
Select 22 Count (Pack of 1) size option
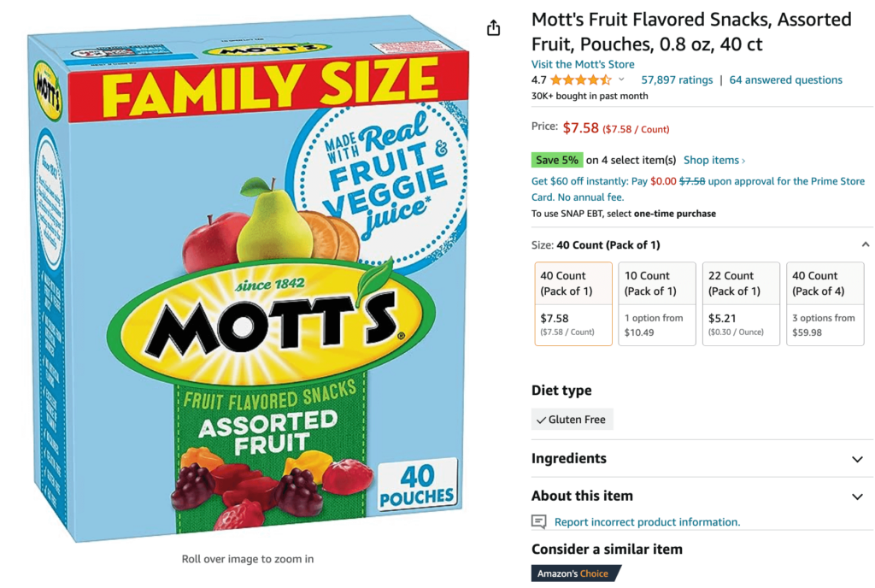click(740, 303)
